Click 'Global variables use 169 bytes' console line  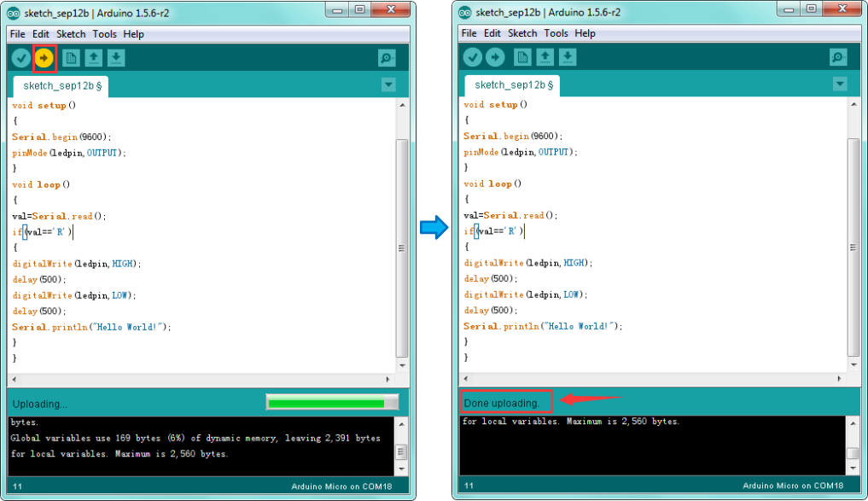(x=195, y=438)
